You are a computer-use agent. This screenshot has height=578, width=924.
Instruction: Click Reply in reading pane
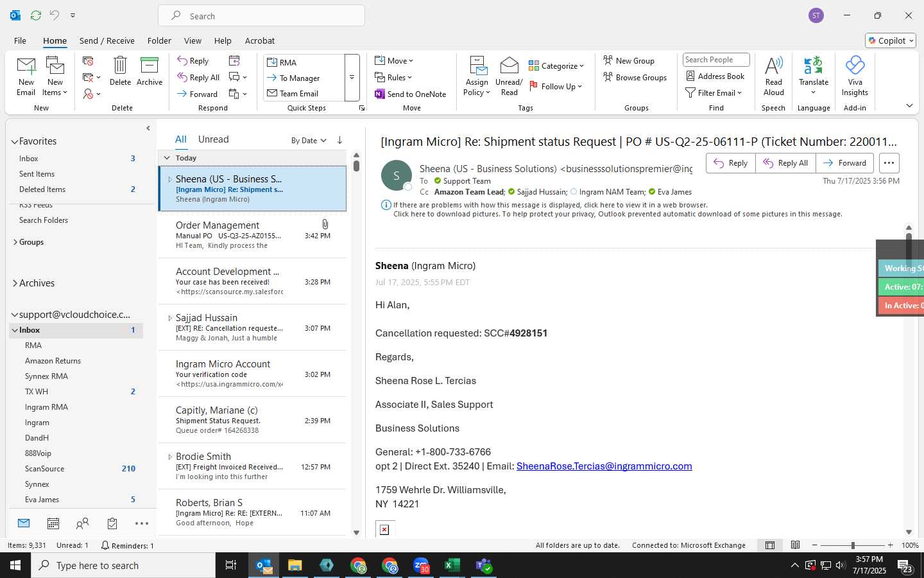[731, 163]
